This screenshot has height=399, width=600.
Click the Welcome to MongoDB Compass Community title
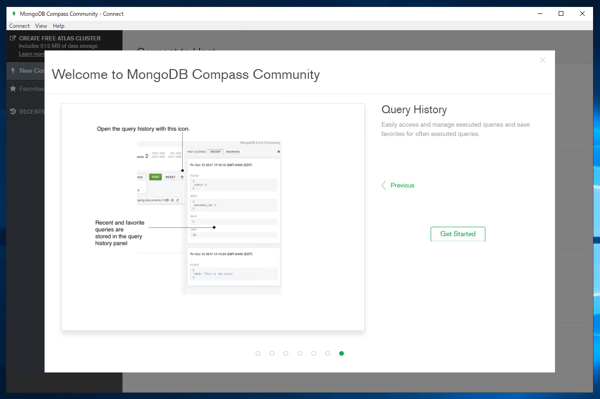point(186,74)
